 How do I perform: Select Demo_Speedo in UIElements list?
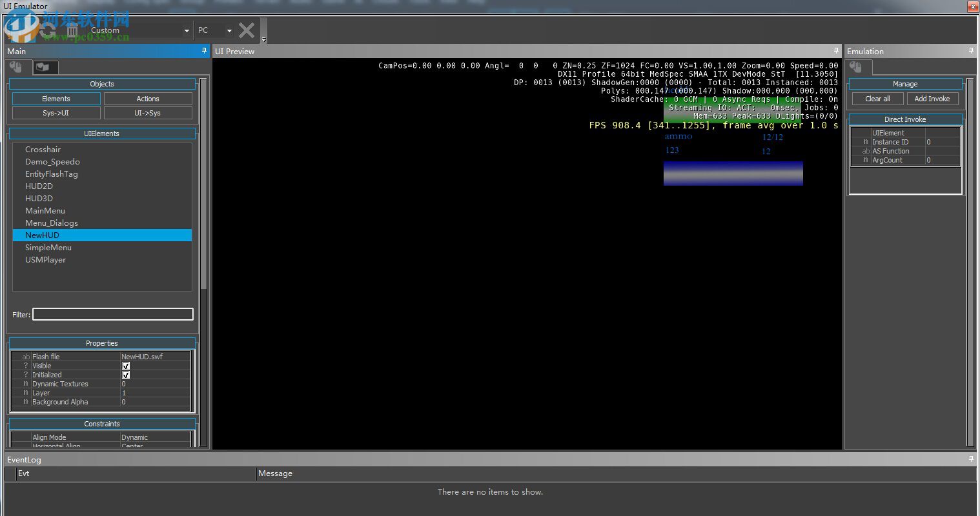point(102,162)
